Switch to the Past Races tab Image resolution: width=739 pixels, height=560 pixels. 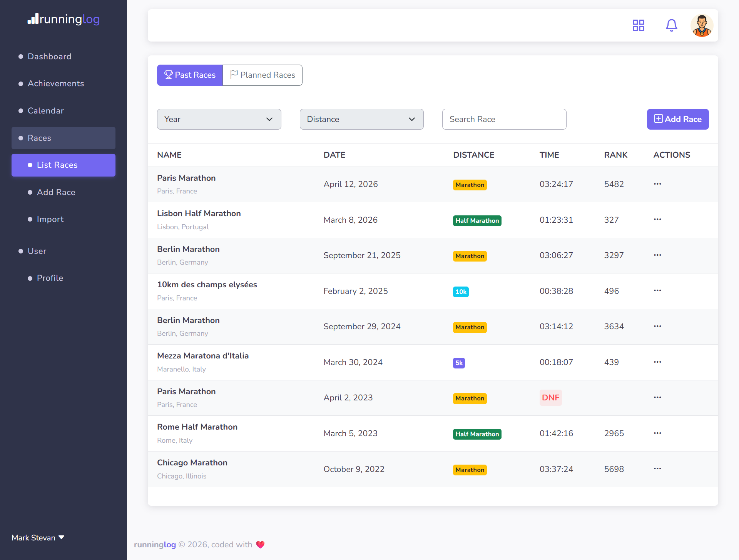(x=190, y=75)
